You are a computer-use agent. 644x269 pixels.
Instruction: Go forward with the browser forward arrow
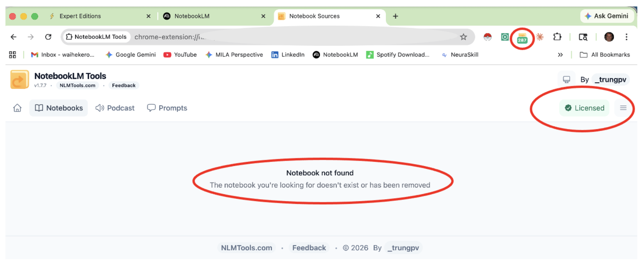[31, 37]
